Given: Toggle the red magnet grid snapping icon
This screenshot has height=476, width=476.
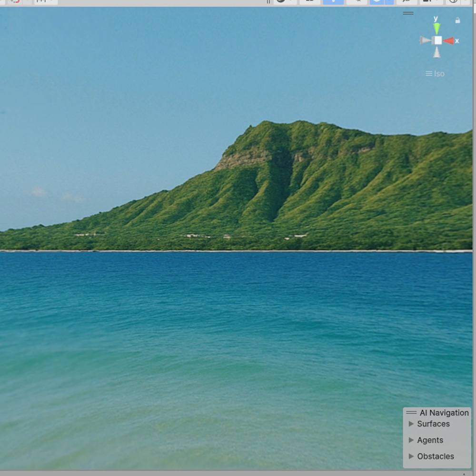Looking at the screenshot, I should [14, 1].
